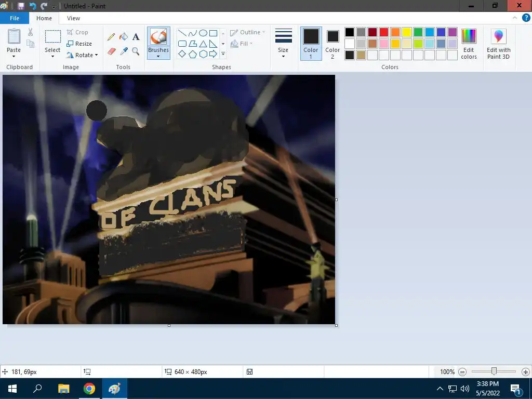This screenshot has height=399, width=532.
Task: Pick the white color swatch
Action: coord(350,44)
